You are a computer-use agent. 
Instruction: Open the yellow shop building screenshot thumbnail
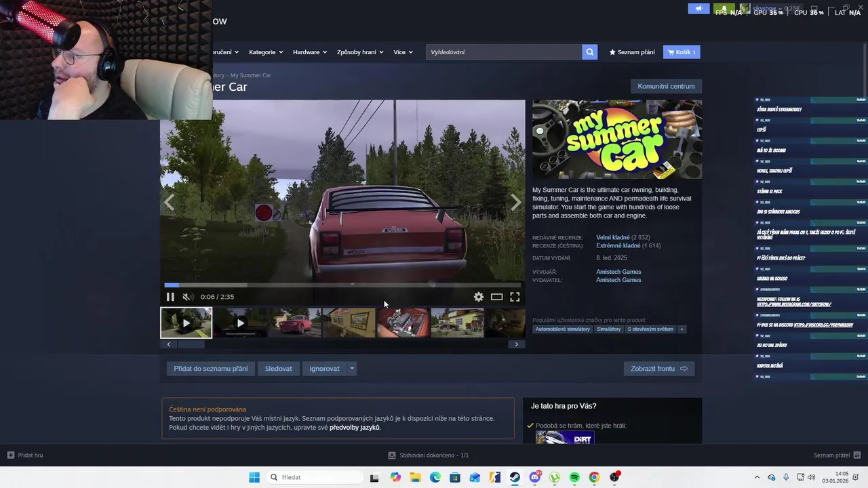457,323
